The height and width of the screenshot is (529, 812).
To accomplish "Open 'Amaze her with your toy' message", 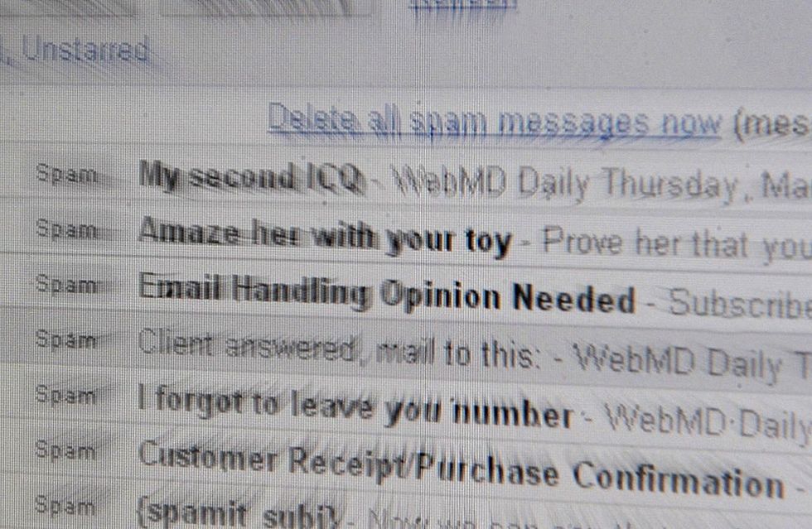I will click(325, 237).
